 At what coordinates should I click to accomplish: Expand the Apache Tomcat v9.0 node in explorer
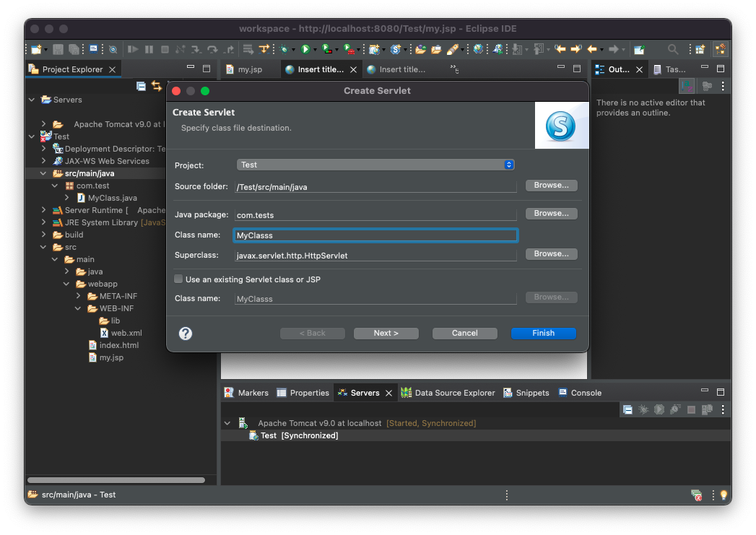pyautogui.click(x=43, y=124)
